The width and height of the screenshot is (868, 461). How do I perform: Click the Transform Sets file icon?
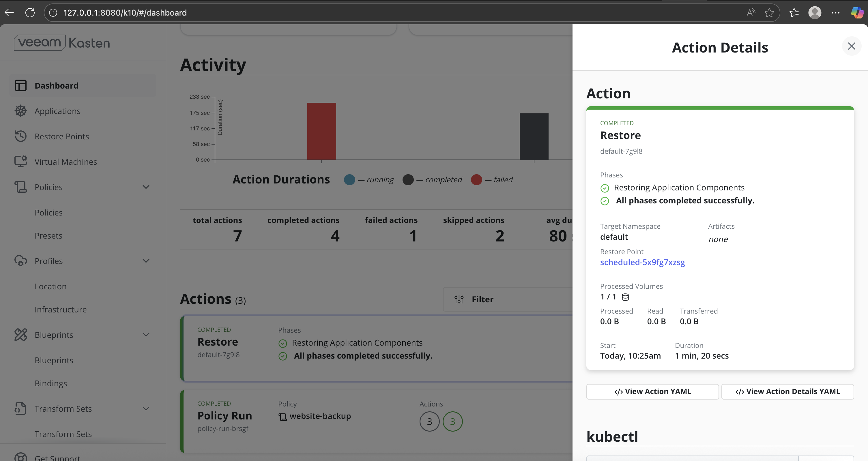(20, 408)
